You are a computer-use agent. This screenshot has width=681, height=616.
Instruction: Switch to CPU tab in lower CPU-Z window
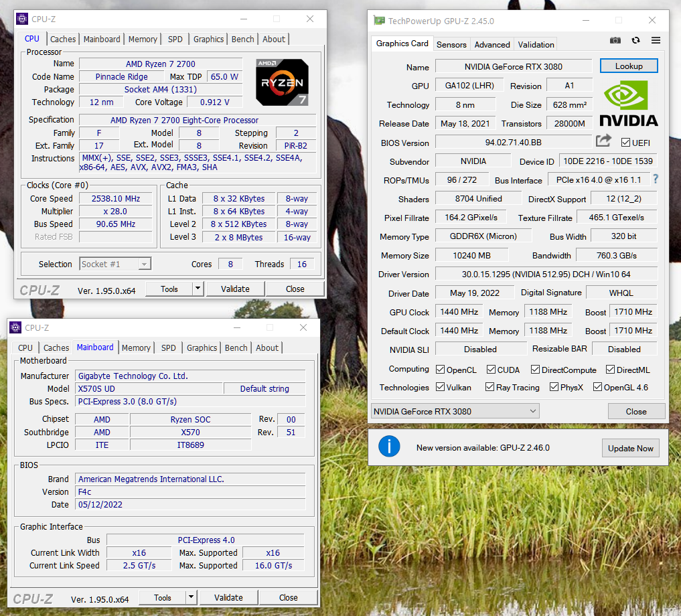(25, 348)
